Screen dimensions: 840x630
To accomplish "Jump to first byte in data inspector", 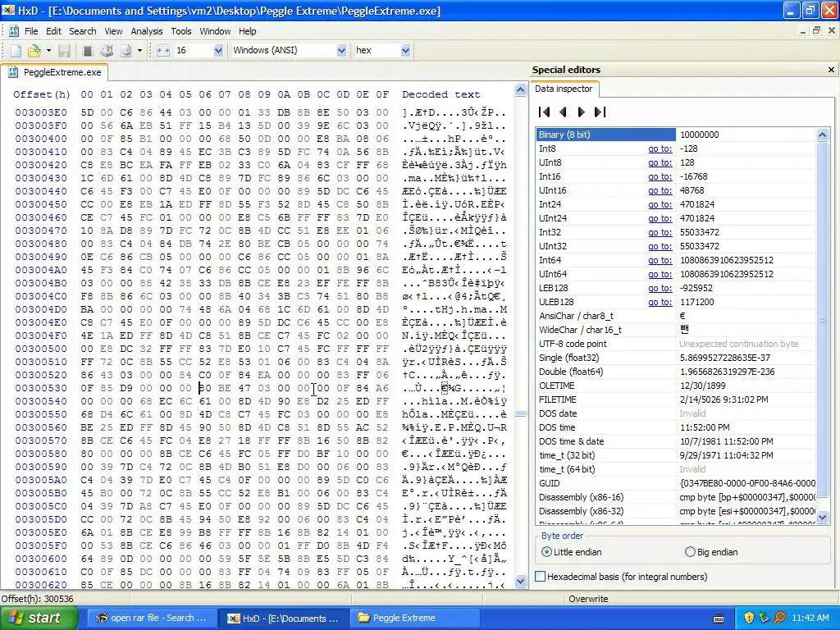I will point(545,112).
